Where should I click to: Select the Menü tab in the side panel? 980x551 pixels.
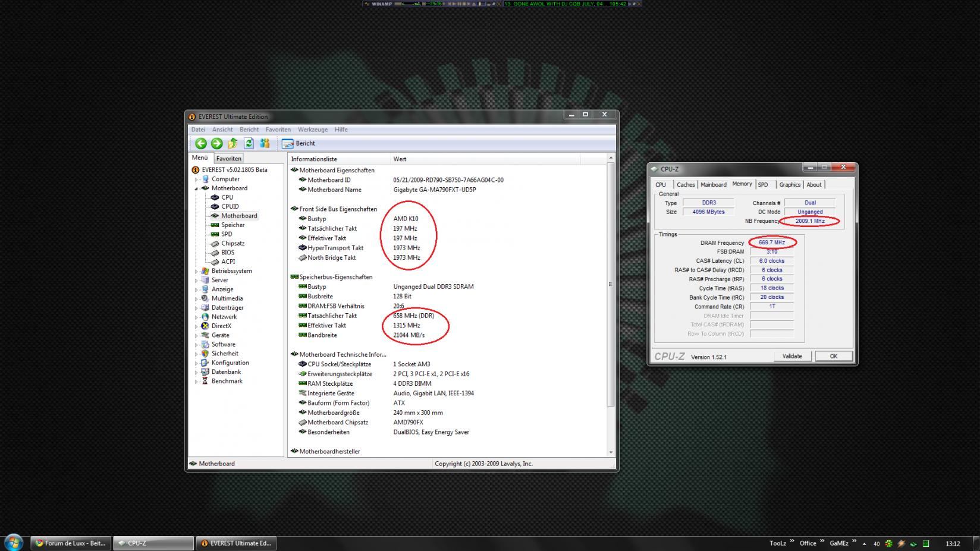tap(200, 158)
